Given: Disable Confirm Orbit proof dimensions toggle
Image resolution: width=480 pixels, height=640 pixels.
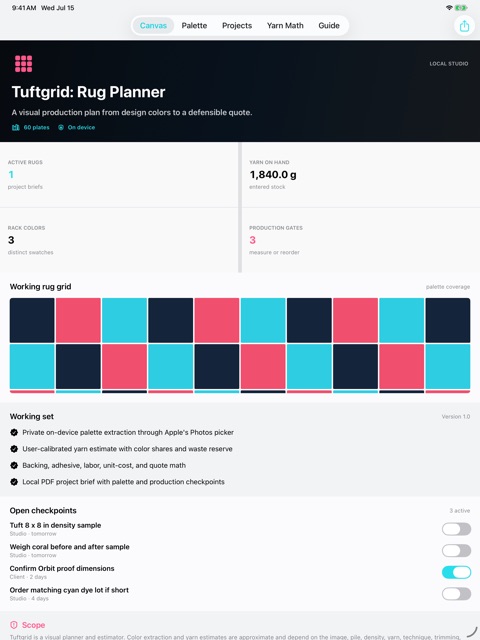Looking at the screenshot, I should tap(456, 572).
